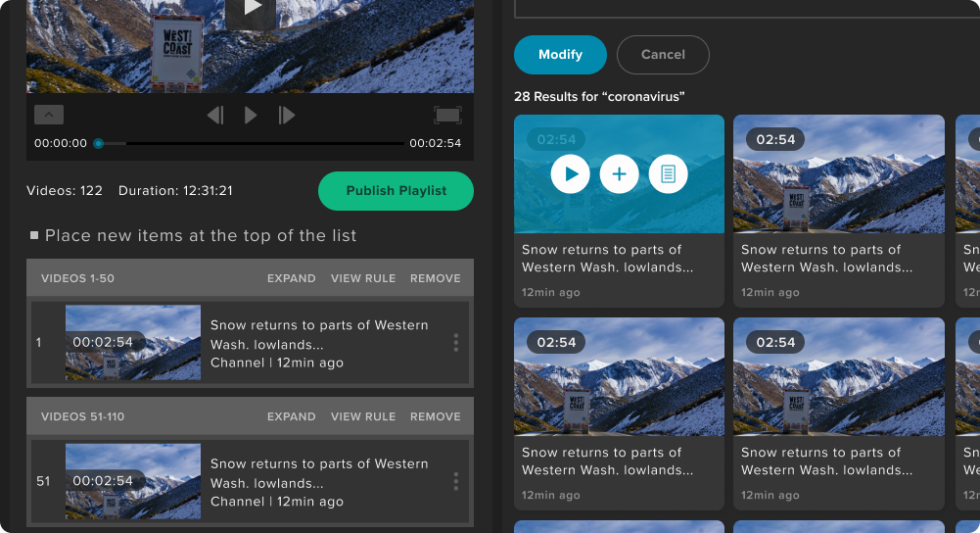Add the hovered result to playlist with plus icon

pos(619,174)
